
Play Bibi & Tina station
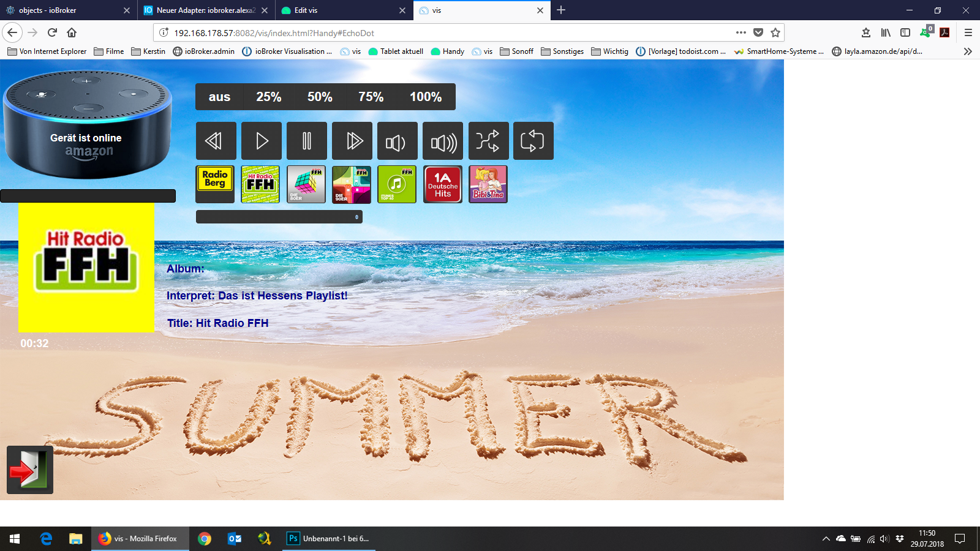coord(488,184)
